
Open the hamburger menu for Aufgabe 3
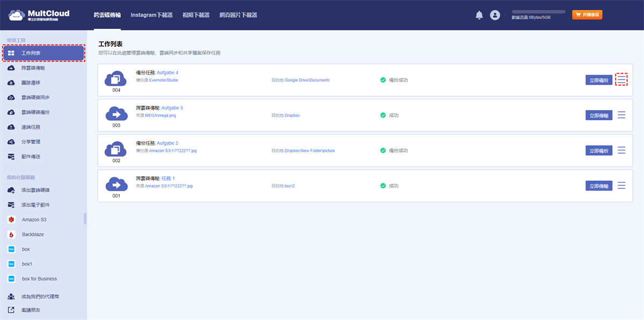621,115
